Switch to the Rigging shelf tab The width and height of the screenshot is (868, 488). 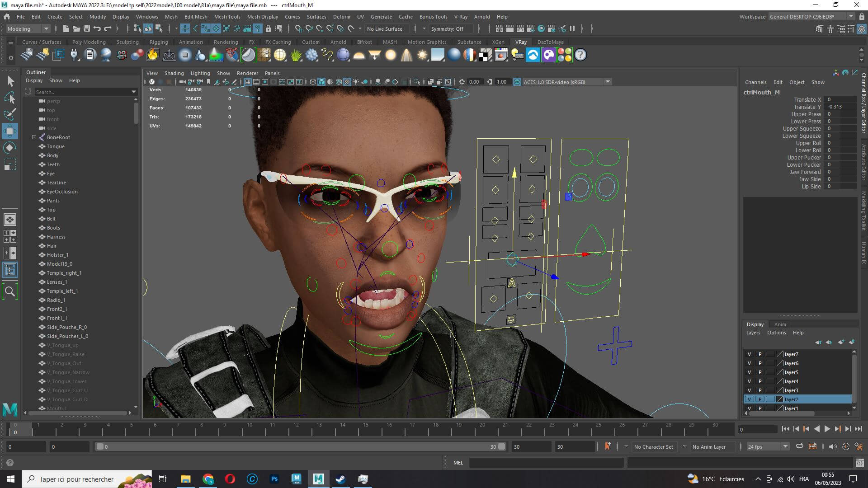click(x=158, y=42)
